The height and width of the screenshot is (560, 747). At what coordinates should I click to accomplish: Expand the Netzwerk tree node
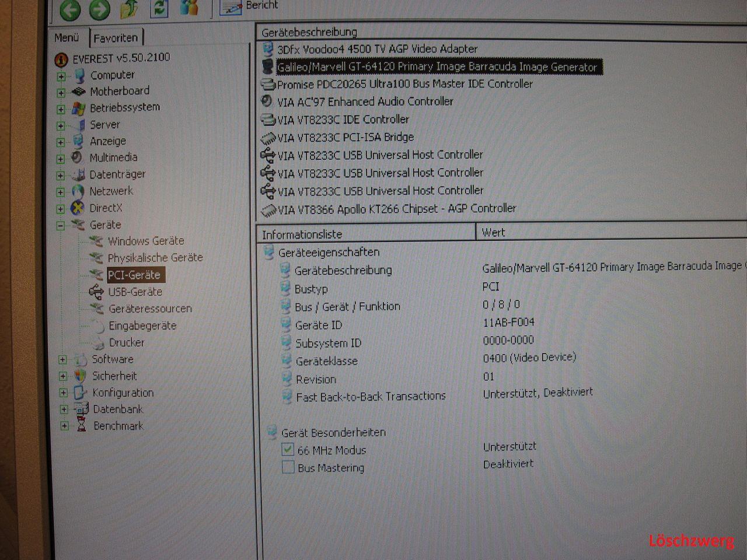(x=61, y=192)
